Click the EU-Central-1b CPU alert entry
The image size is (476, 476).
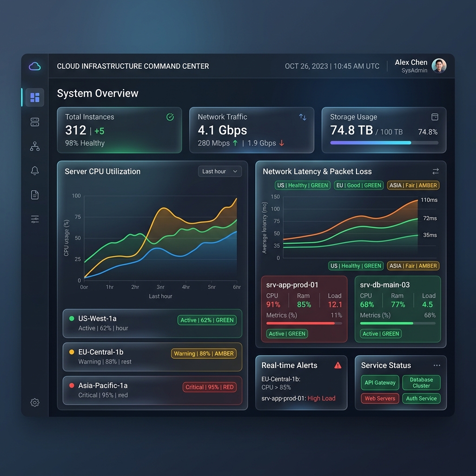(x=281, y=383)
